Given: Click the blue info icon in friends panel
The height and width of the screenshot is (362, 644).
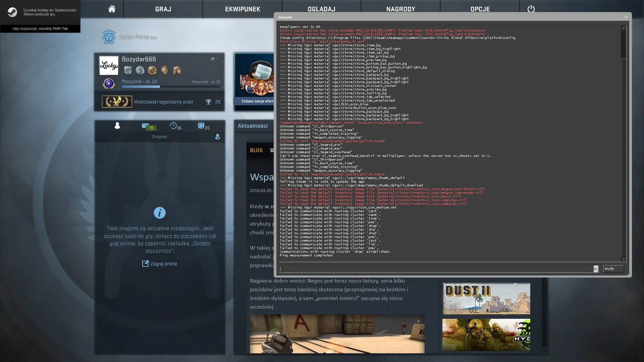Looking at the screenshot, I should (160, 213).
